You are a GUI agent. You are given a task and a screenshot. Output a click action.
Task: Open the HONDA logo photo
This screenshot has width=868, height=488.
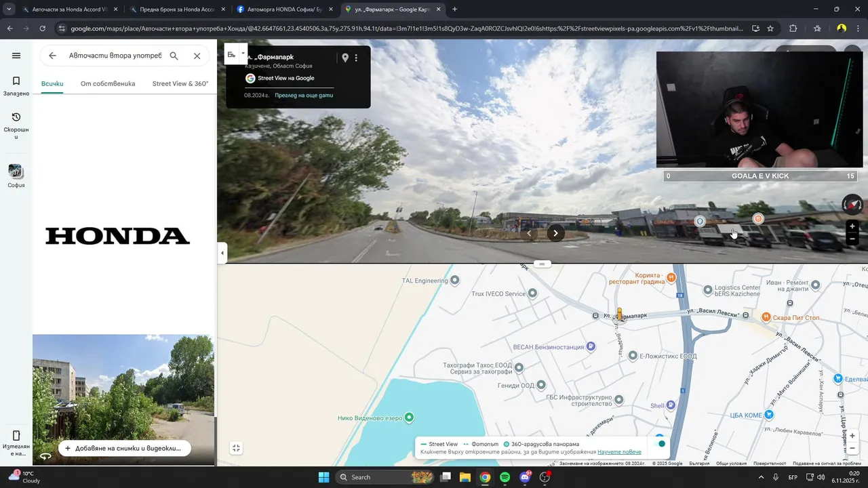(118, 236)
